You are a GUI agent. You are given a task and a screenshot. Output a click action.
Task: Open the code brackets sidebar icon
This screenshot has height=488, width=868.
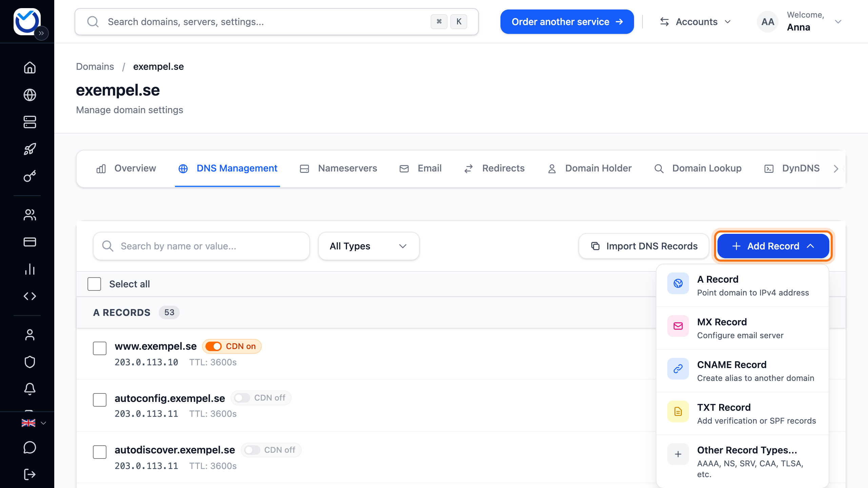[30, 296]
